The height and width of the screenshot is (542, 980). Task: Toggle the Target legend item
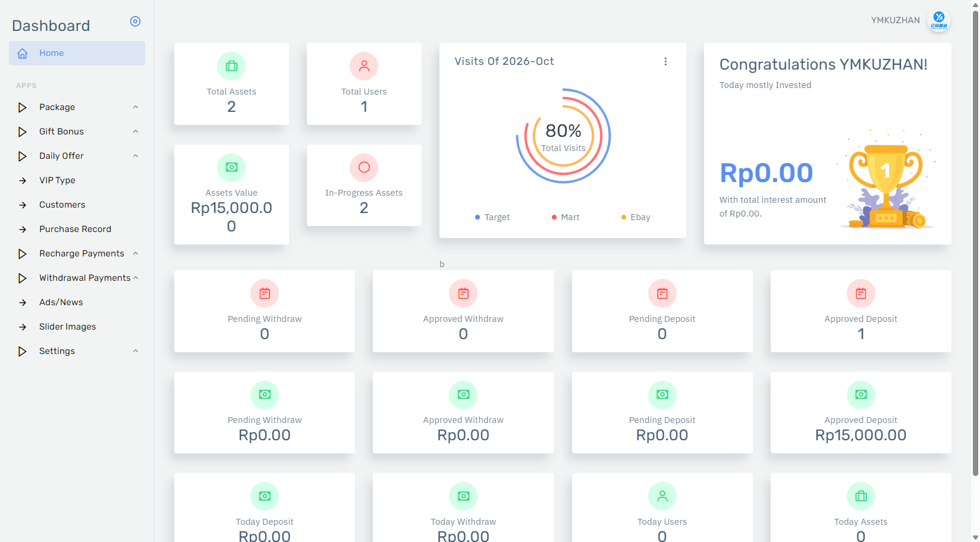[492, 217]
